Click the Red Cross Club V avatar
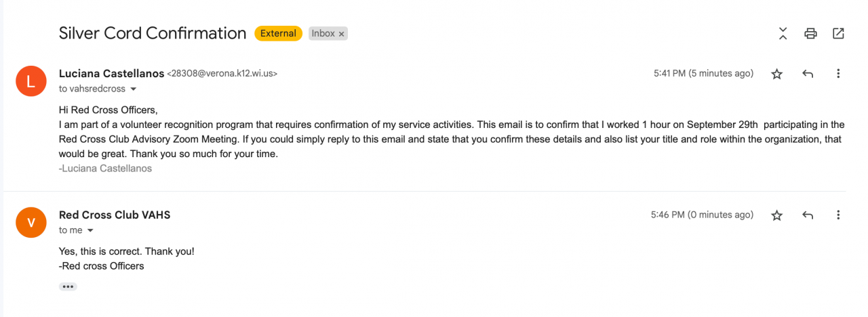 point(31,223)
